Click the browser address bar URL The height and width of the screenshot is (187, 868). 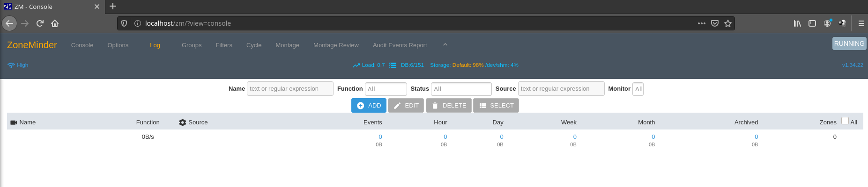point(188,23)
